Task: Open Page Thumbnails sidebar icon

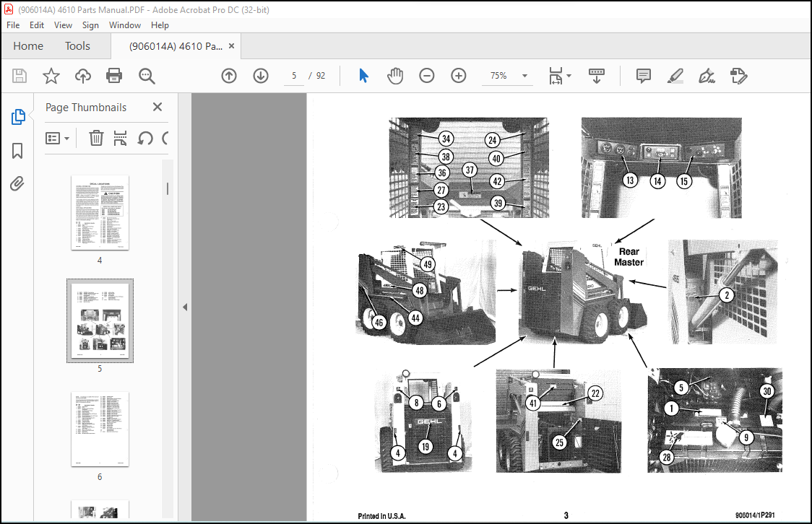Action: [17, 117]
